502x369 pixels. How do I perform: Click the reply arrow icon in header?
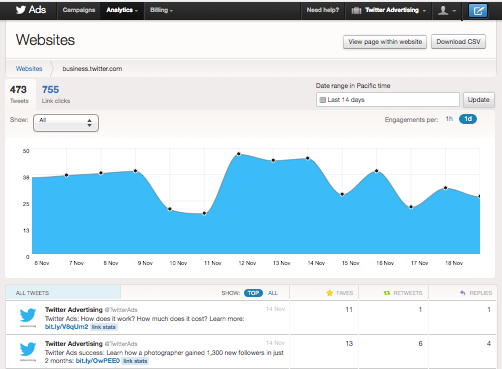[463, 293]
